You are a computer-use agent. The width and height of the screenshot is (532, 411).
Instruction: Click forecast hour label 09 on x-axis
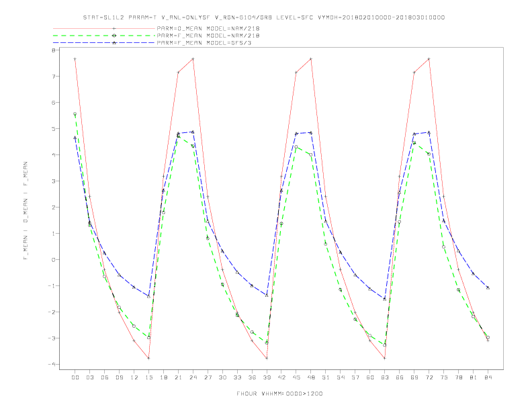coord(120,377)
